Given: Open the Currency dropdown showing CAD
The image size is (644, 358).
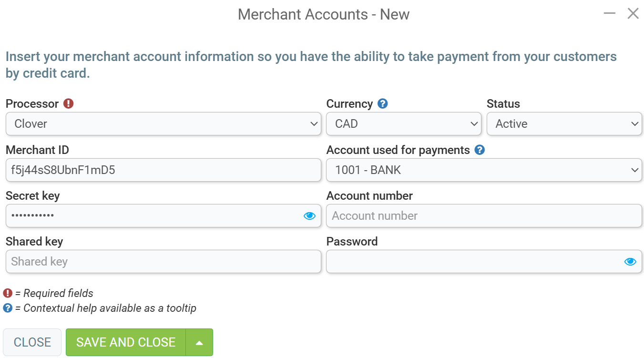Looking at the screenshot, I should pos(404,124).
